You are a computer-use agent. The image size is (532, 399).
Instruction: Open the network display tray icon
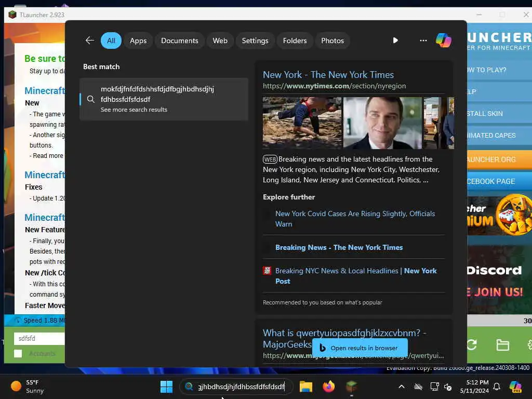coord(434,387)
